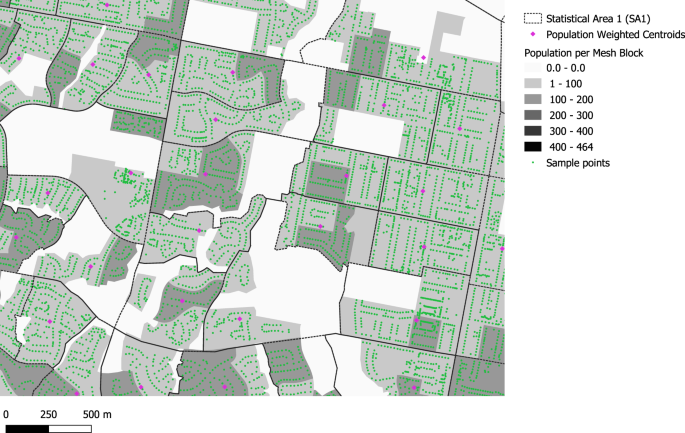Click the Statistical Area 1 dashed legend symbol
Viewport: 685px width, 433px height.
pyautogui.click(x=533, y=19)
